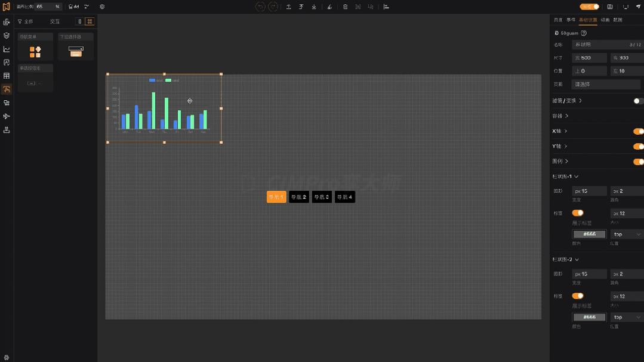The width and height of the screenshot is (644, 362).
Task: Click the help question mark beside ID
Action: point(584,33)
